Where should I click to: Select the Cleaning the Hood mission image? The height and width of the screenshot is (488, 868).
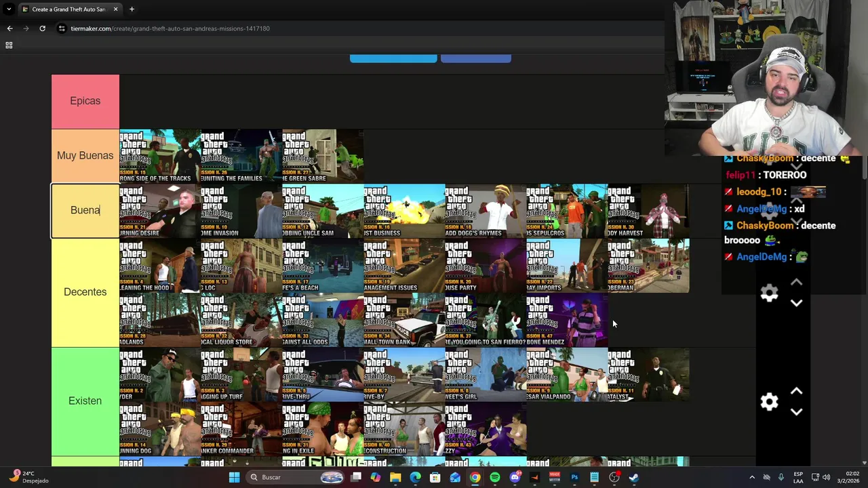coord(160,265)
